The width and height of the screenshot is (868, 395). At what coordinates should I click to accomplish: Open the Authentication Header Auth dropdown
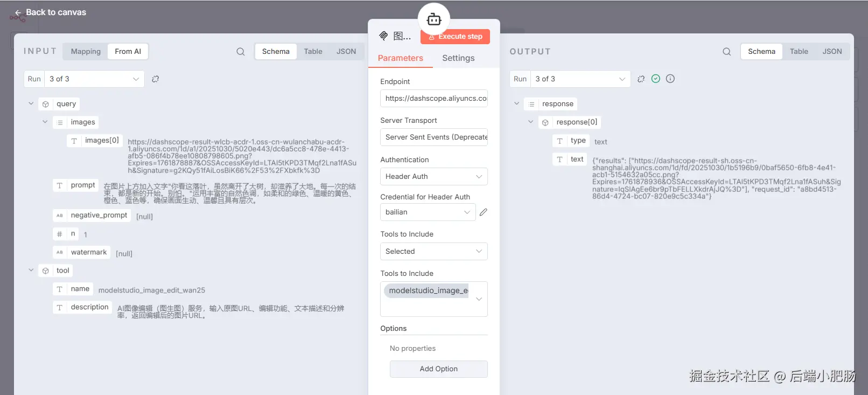[x=434, y=177]
